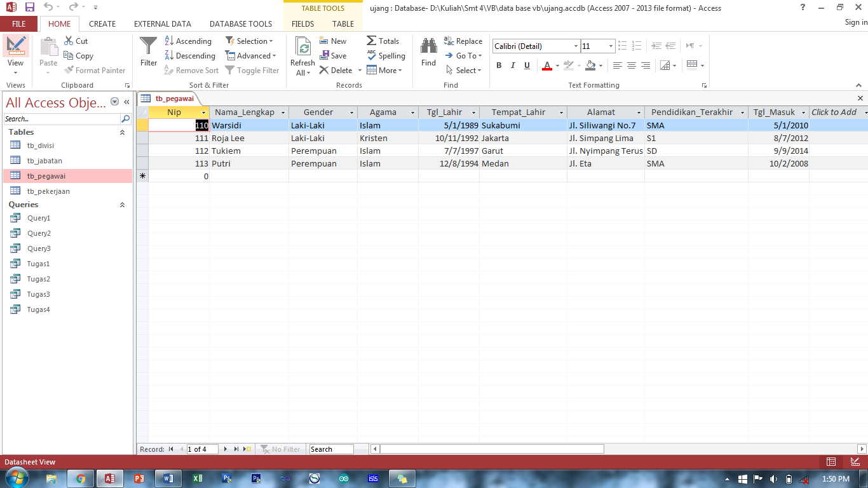Sort the column Ascending
Screen dimensions: 868x488
pos(187,41)
